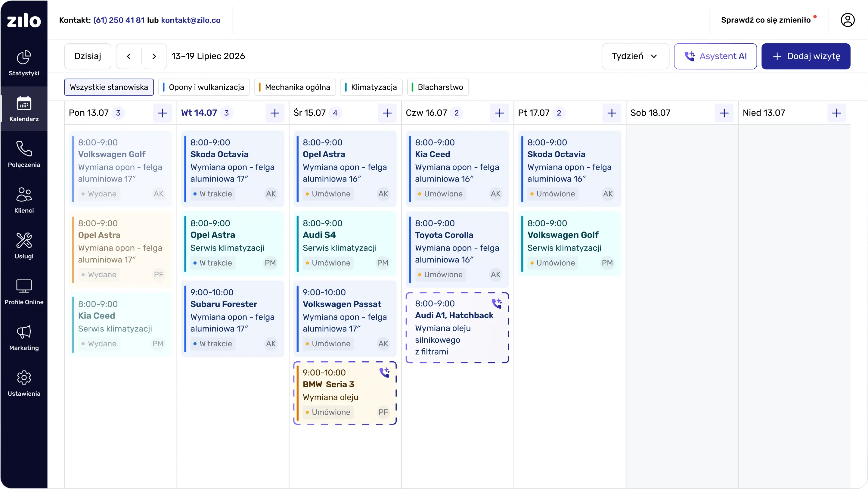The image size is (868, 489).
Task: Add a visit on Pon 13.07
Action: 163,113
